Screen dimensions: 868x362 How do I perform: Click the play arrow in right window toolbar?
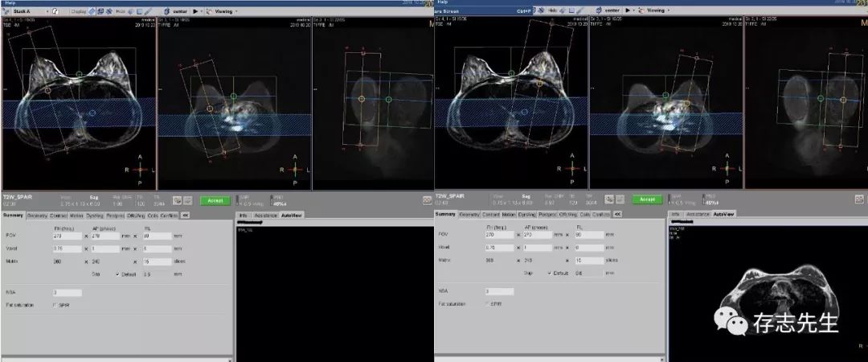(x=627, y=10)
